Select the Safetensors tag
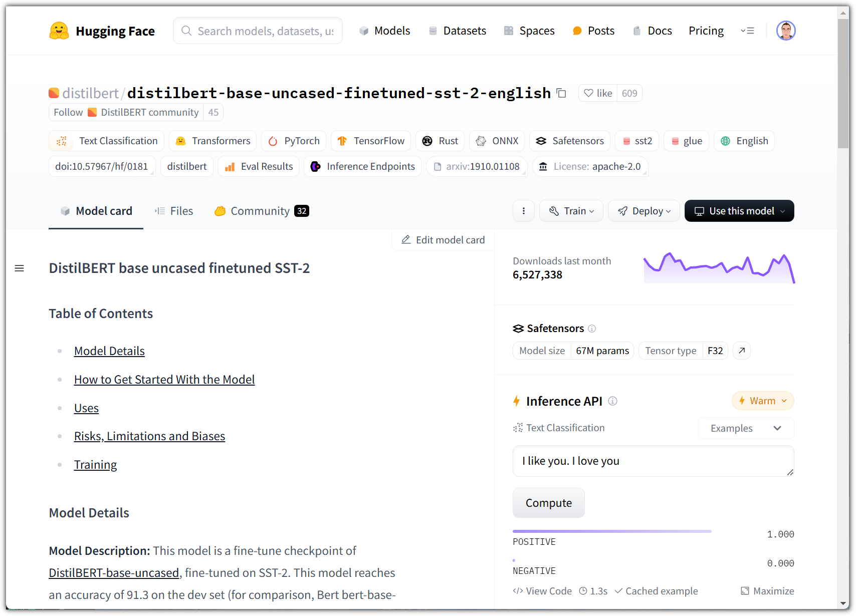856x616 pixels. pos(570,141)
